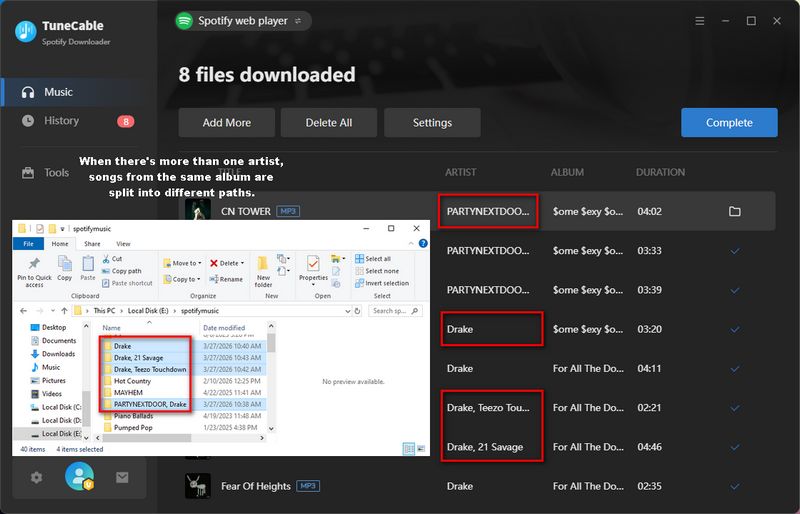Screen dimensions: 800x514
Task: Click the settings gear in sidebar bottom
Action: 36,478
